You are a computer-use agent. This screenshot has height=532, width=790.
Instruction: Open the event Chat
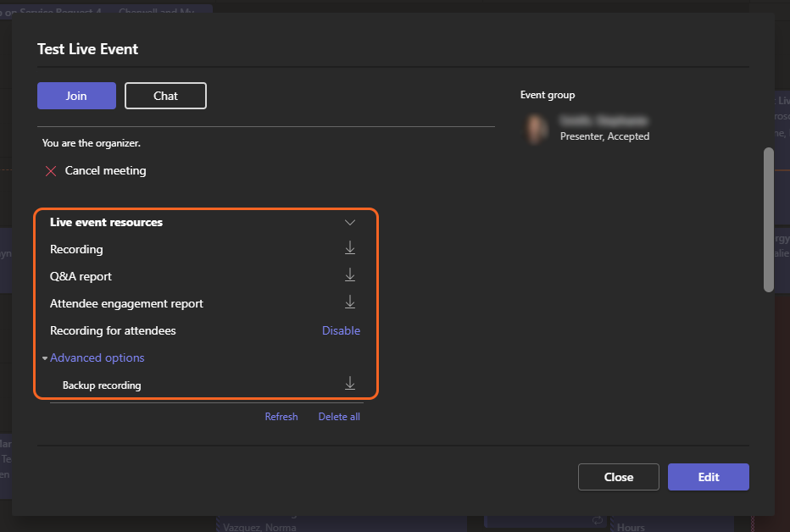click(165, 96)
